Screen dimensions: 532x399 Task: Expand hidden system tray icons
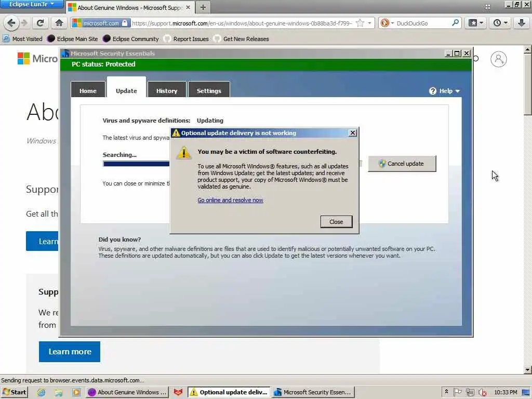pyautogui.click(x=446, y=392)
